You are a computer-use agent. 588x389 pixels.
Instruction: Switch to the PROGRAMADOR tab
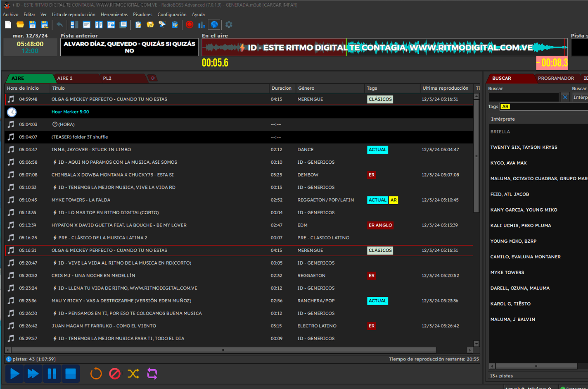(556, 78)
